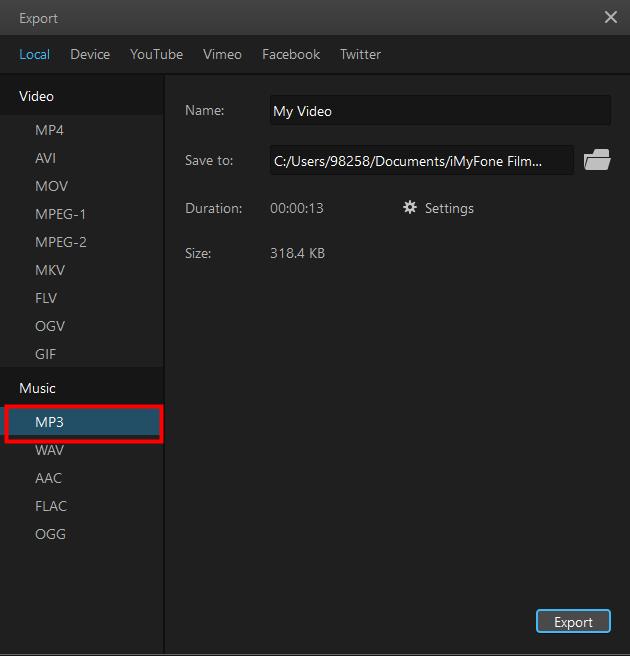
Task: Click the Export button
Action: pos(573,622)
